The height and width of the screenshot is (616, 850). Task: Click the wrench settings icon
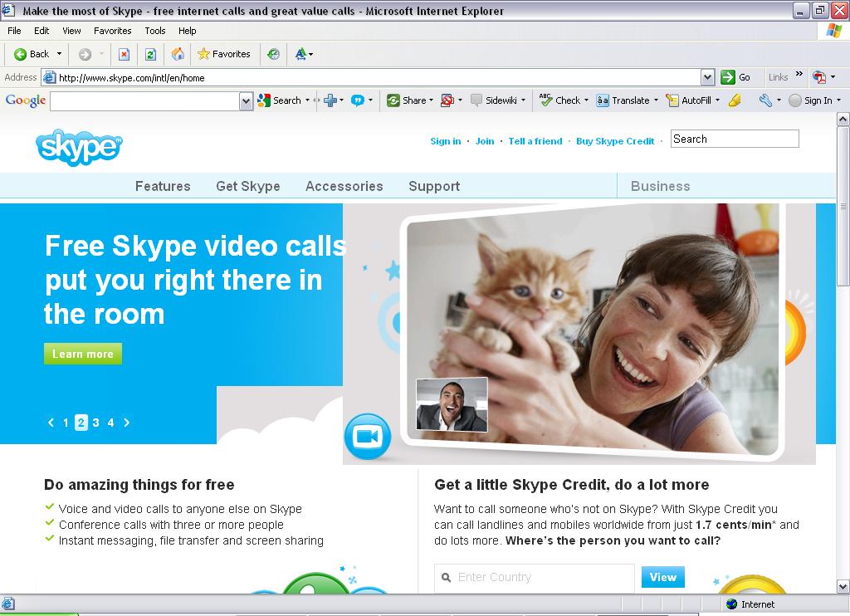[765, 100]
